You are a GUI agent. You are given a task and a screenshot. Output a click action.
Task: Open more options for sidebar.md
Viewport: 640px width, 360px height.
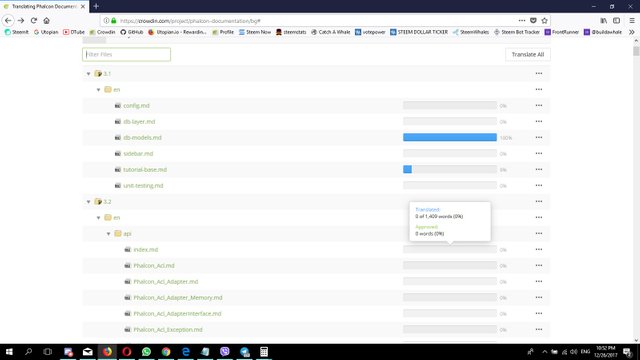coord(539,153)
